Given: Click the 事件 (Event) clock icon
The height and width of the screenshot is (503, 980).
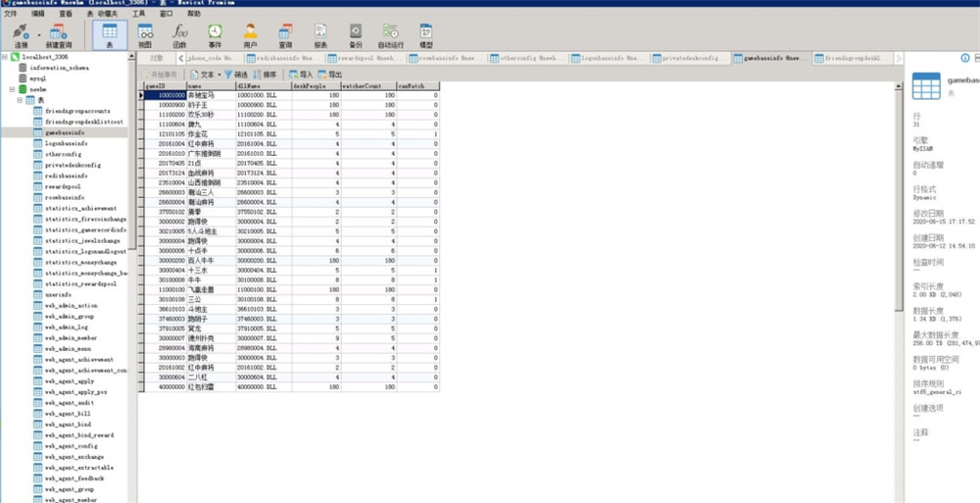Looking at the screenshot, I should 215,34.
